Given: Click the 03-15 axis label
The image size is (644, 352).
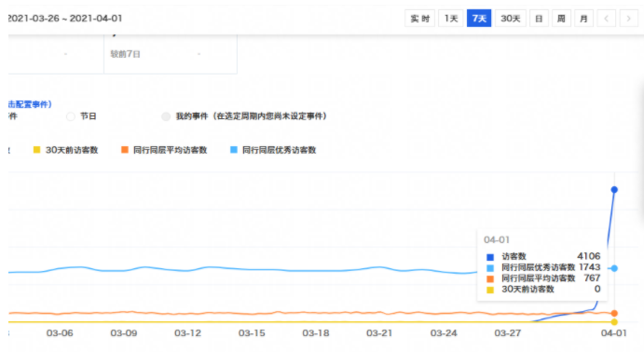Looking at the screenshot, I should 252,333.
